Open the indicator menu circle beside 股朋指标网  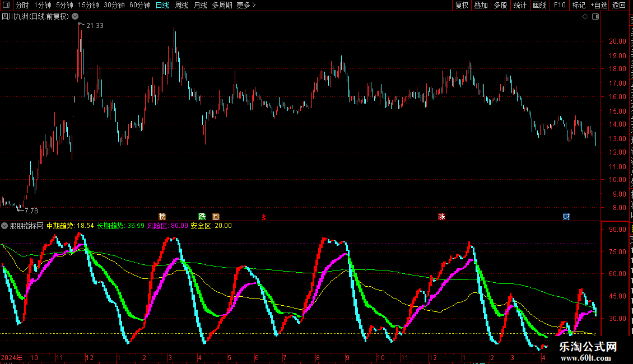pos(4,226)
